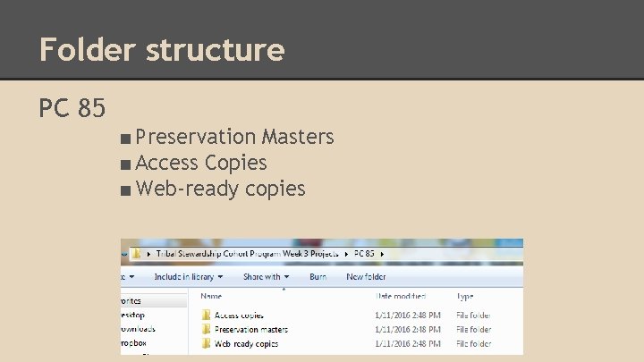Click the PC 85 heading on the slide
Viewport: 644px width, 362px height.
[x=72, y=108]
